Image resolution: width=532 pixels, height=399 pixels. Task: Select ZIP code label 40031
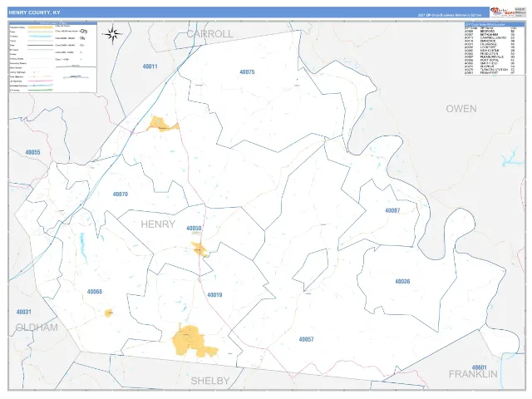point(24,312)
